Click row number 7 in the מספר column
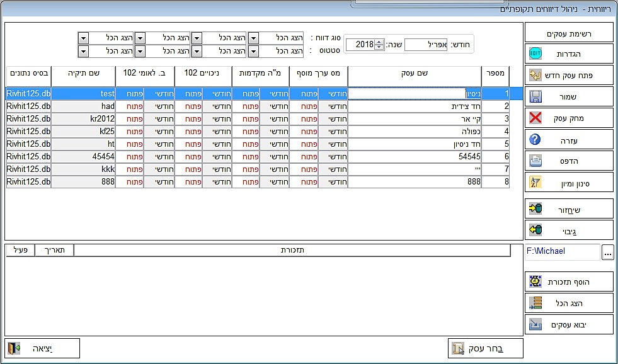This screenshot has height=364, width=618. [x=495, y=169]
